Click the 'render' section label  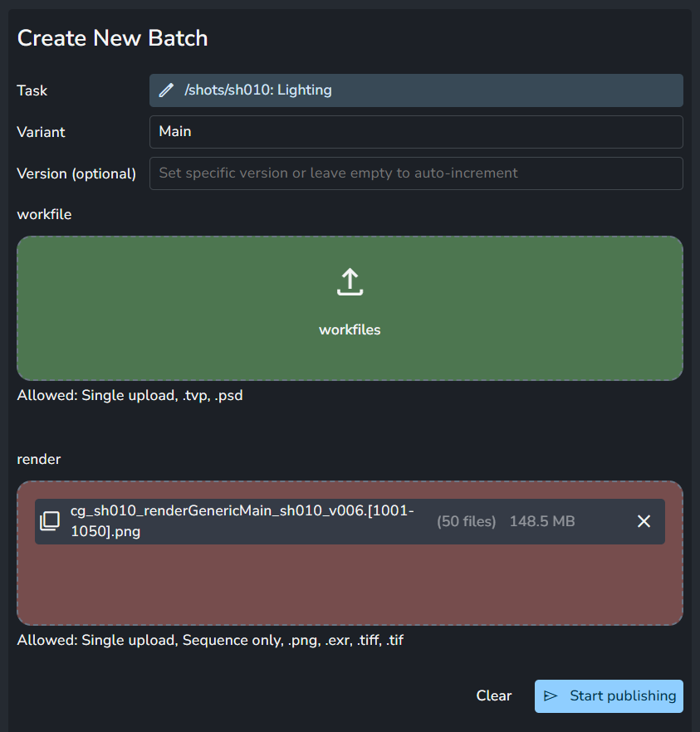point(38,459)
